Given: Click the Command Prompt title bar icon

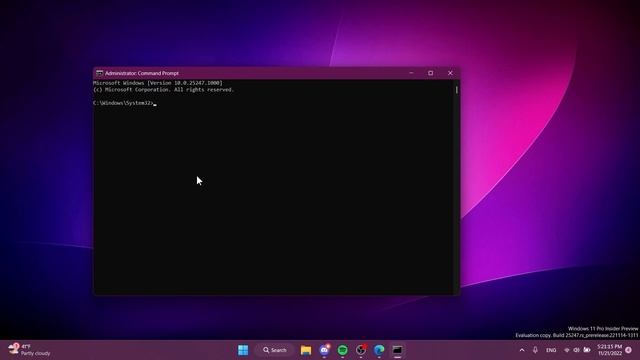Looking at the screenshot, I should coord(99,73).
